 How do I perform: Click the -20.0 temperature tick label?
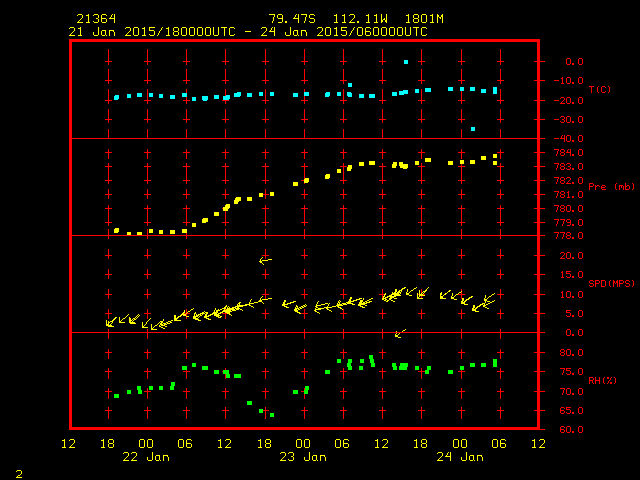(x=569, y=100)
